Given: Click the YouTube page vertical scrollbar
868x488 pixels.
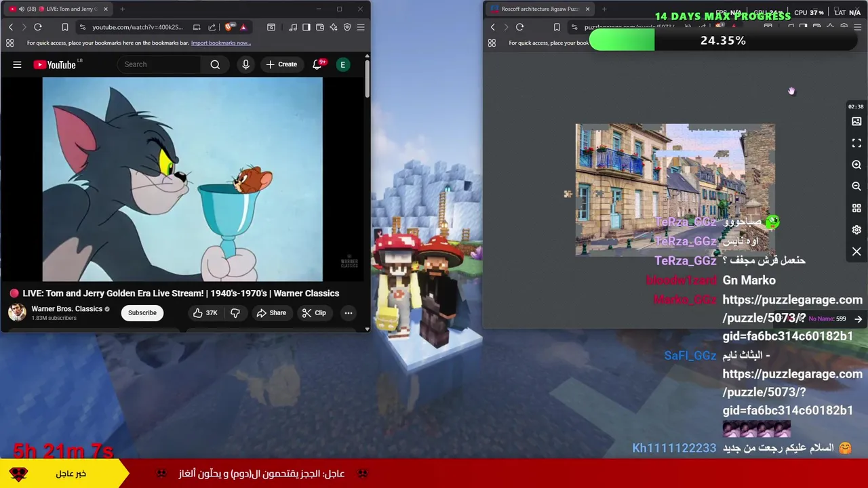Looking at the screenshot, I should pos(368,79).
